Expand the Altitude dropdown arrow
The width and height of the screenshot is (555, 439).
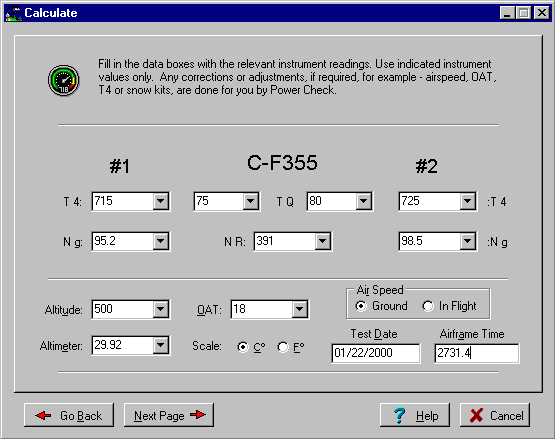[161, 309]
